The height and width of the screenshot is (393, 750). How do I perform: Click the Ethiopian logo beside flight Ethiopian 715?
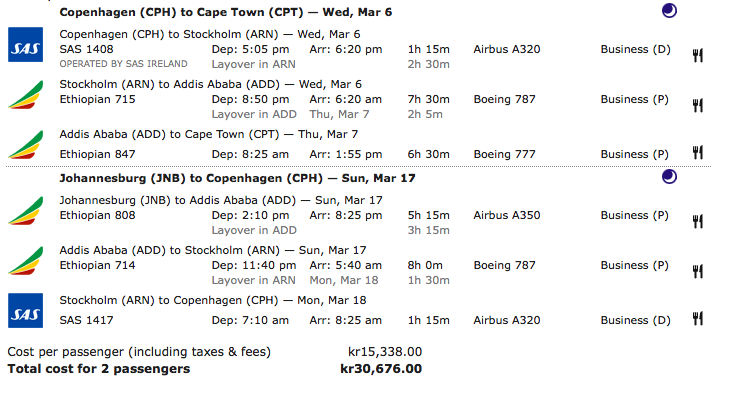[25, 95]
